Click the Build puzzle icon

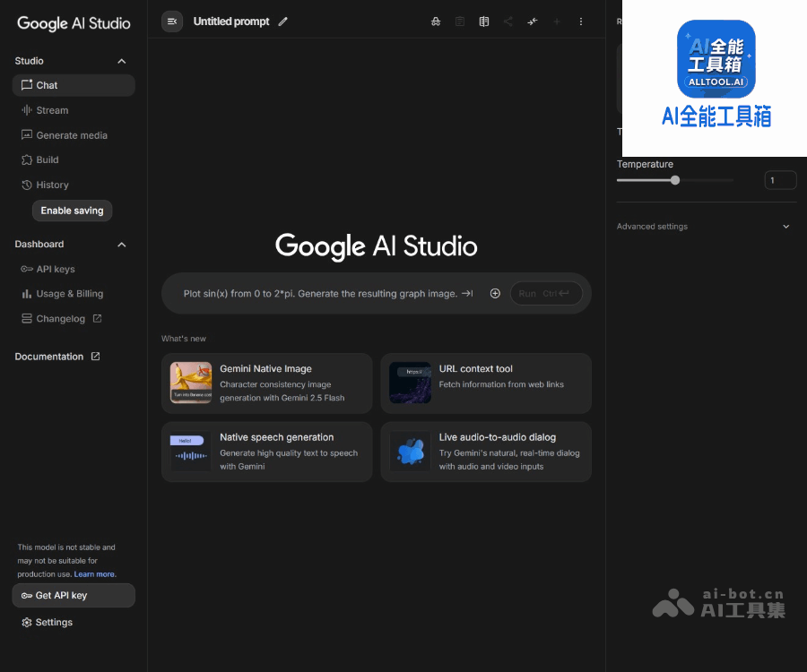pyautogui.click(x=27, y=159)
